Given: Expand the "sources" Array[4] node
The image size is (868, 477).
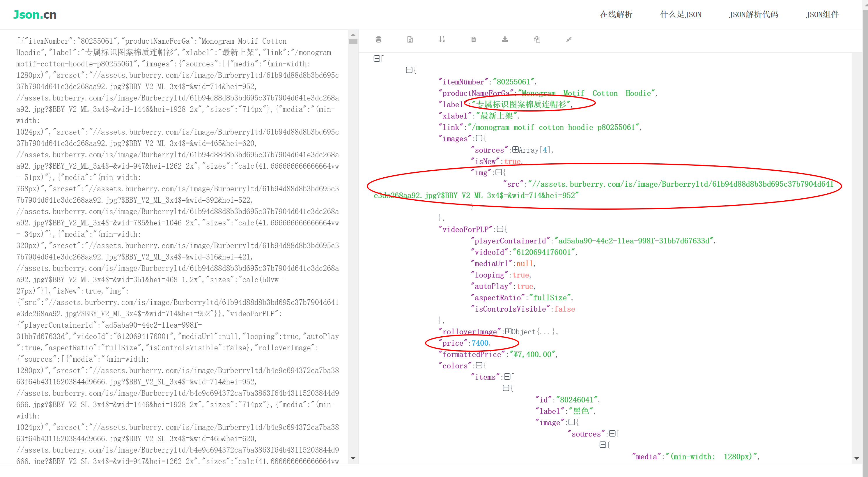Looking at the screenshot, I should tap(515, 150).
